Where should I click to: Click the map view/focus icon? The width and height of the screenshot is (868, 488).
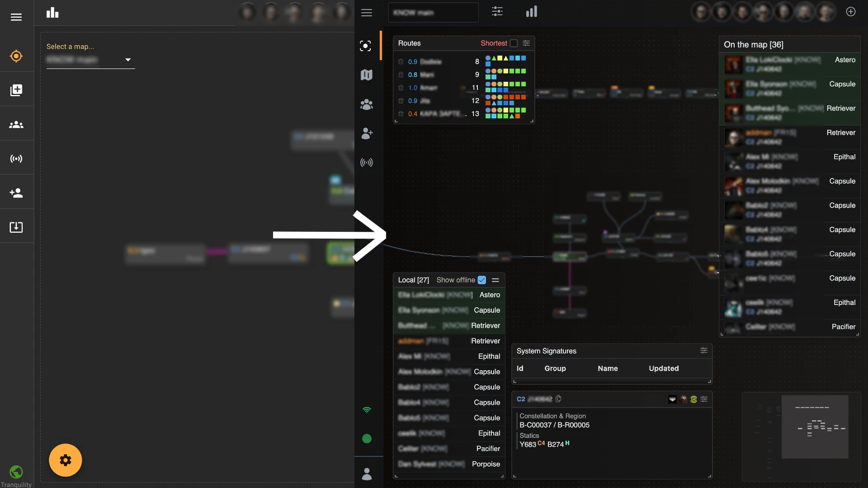367,47
